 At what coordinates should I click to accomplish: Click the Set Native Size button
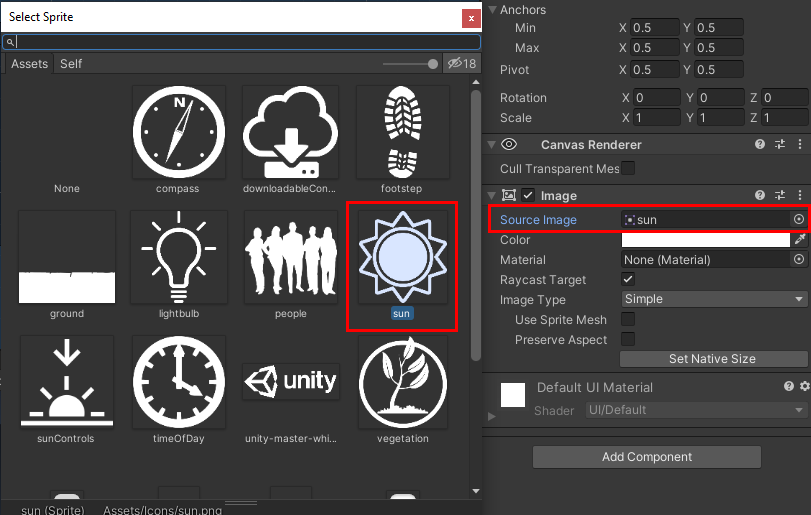712,359
